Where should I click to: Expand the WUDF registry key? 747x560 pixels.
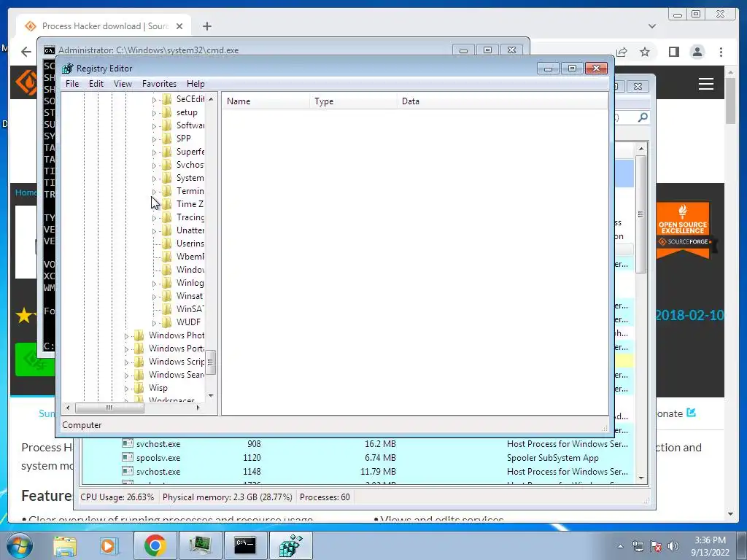154,323
